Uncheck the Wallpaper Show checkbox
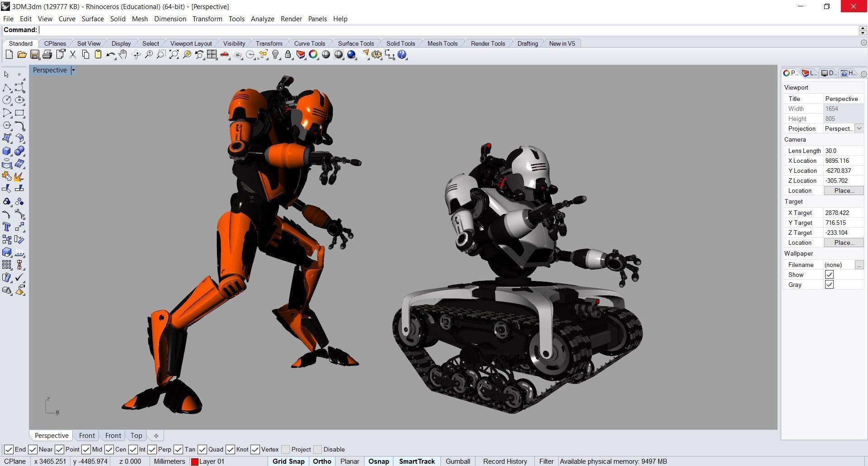Viewport: 868px width, 466px height. (x=829, y=275)
